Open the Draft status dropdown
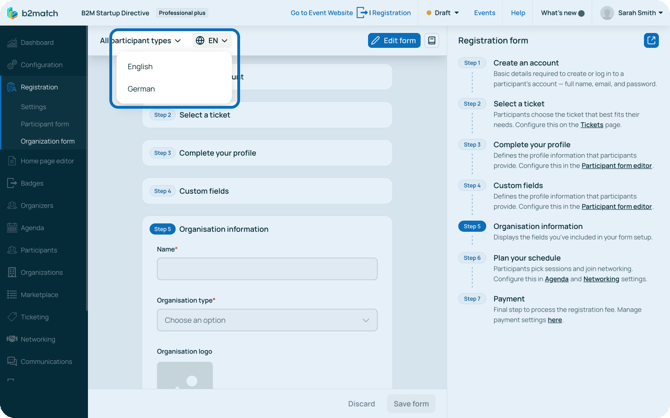Screen dimensions: 670x418 point(443,13)
